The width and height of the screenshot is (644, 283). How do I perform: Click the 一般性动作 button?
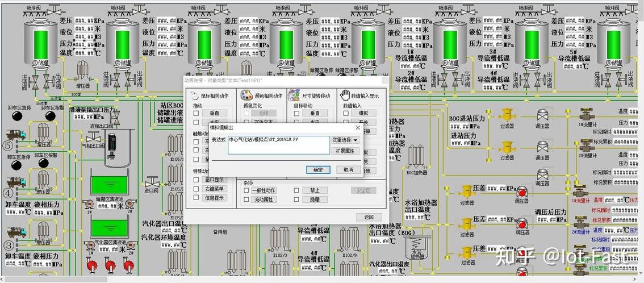[x=264, y=190]
